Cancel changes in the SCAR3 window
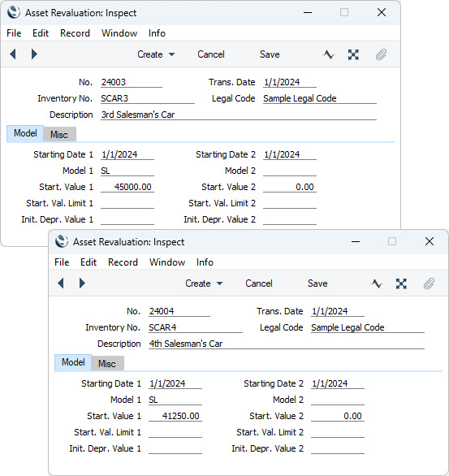Image resolution: width=449 pixels, height=476 pixels. click(x=211, y=54)
